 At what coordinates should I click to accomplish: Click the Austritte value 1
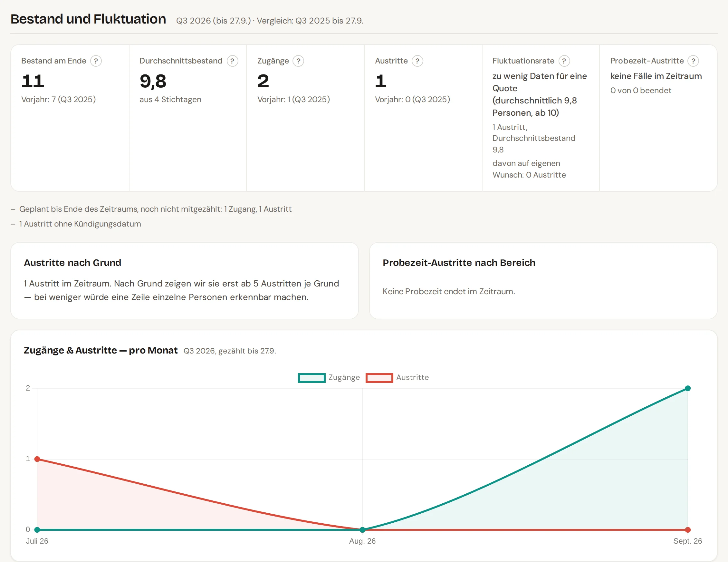click(x=381, y=81)
